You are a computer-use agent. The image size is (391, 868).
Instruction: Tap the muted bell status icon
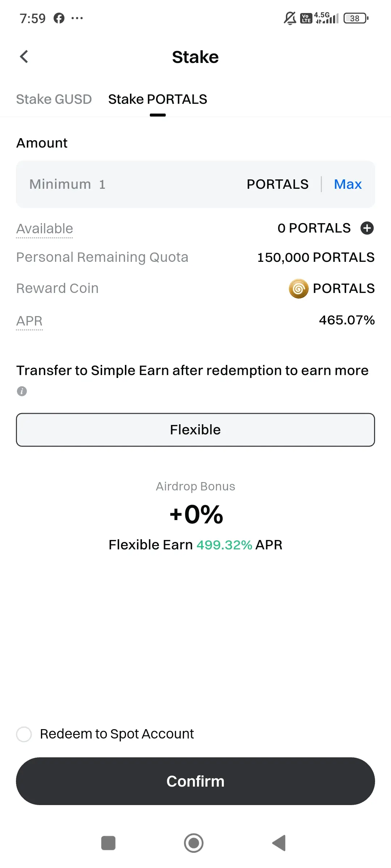coord(290,18)
